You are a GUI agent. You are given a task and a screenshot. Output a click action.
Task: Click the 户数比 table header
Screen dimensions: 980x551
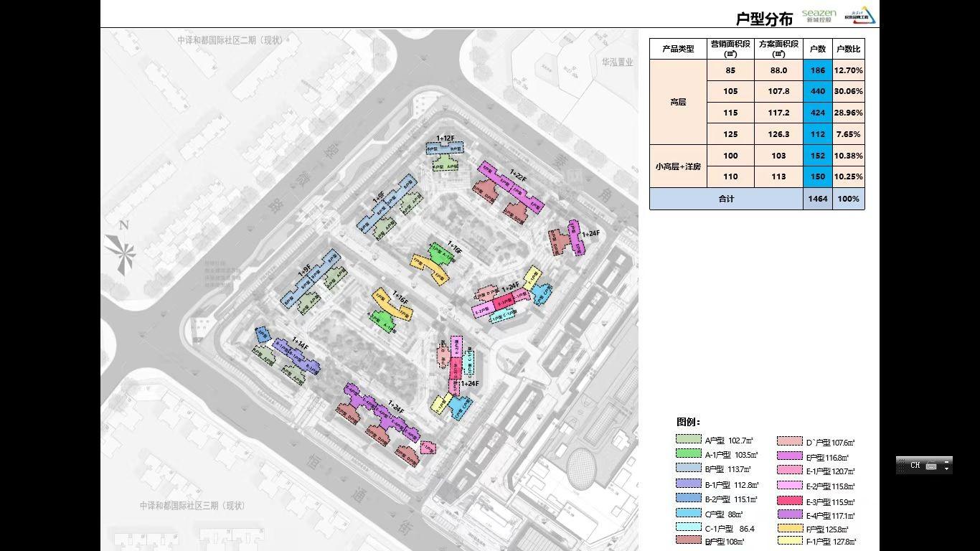[x=848, y=49]
